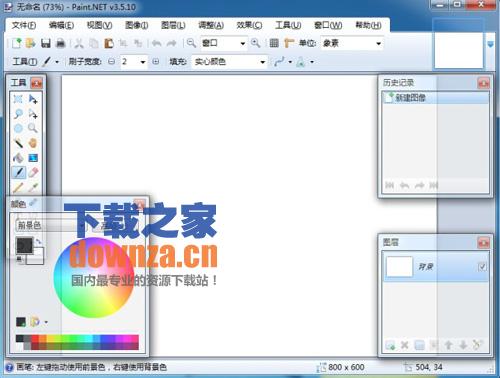This screenshot has width=500, height=378.
Task: Open the 图层(L) menu
Action: click(173, 25)
